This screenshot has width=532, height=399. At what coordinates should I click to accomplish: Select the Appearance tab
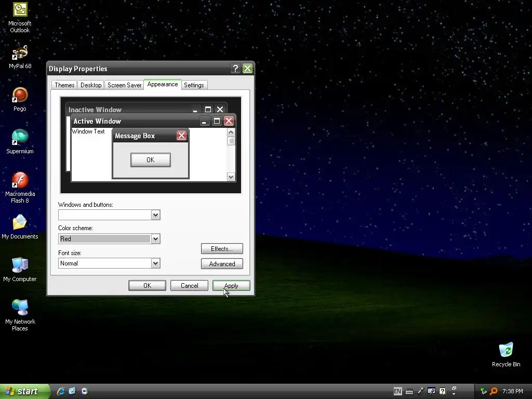[x=163, y=85]
